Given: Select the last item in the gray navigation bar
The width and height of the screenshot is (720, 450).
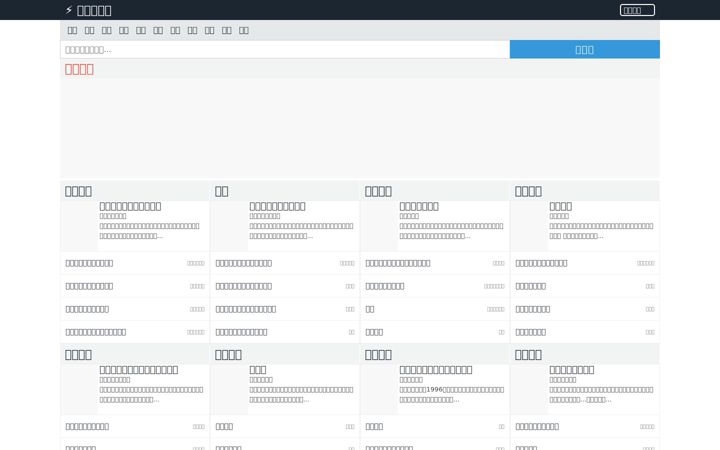Looking at the screenshot, I should coord(244,30).
